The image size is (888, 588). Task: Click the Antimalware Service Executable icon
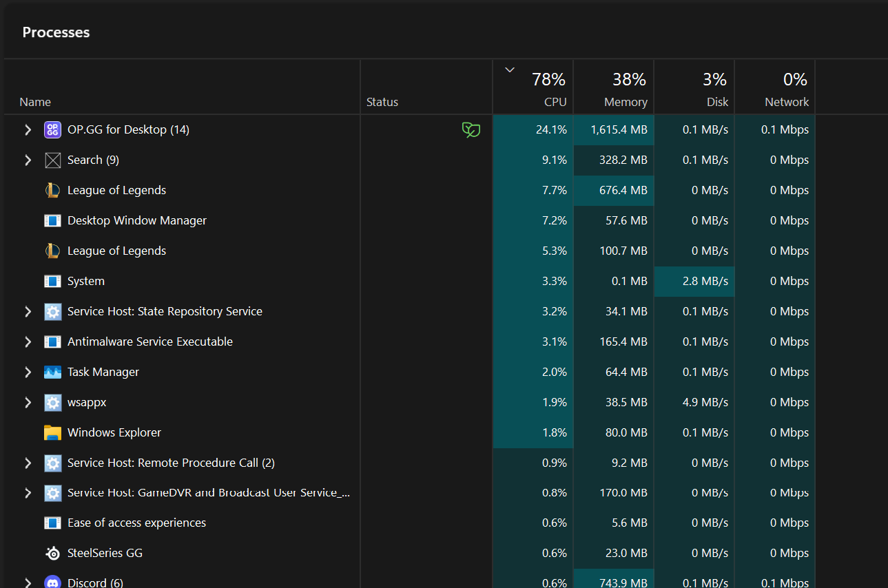click(x=52, y=342)
